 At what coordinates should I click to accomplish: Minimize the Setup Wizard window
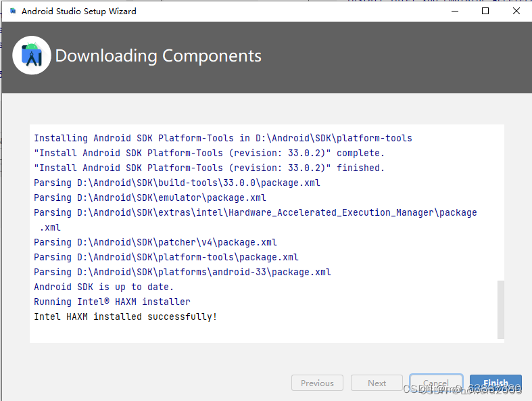coord(455,11)
